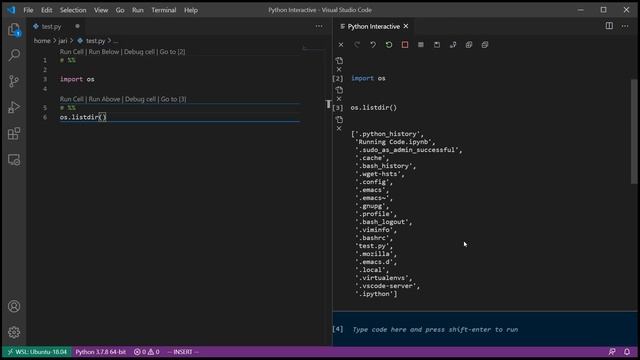The height and width of the screenshot is (360, 640).
Task: Open the Search view in activity bar
Action: 14,55
